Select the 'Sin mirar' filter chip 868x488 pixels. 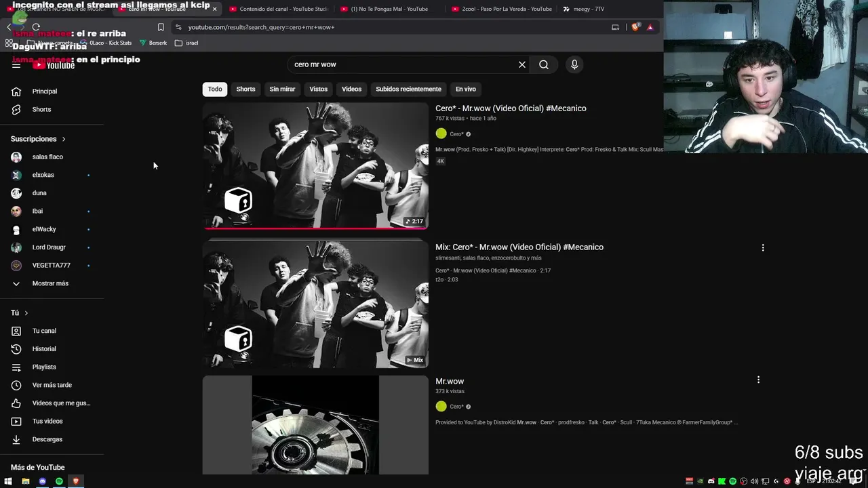pos(282,89)
